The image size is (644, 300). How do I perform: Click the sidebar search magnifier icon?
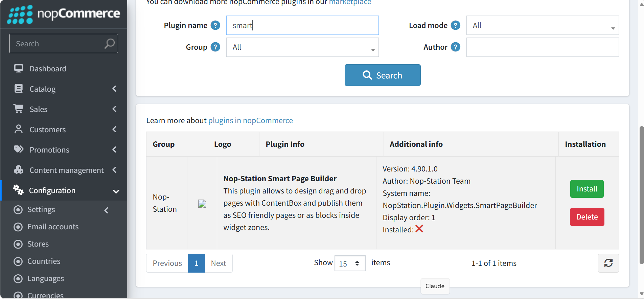[x=109, y=44]
